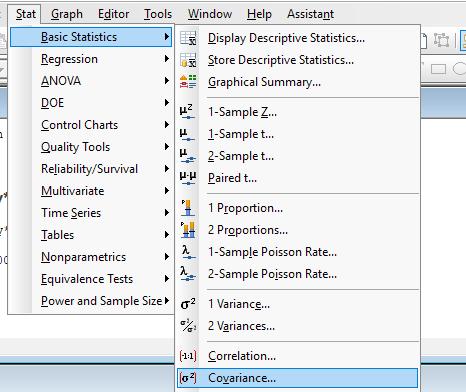Viewport: 466px width, 392px height.
Task: Select 2-Sample Poisson Rate entry
Action: coord(297,274)
